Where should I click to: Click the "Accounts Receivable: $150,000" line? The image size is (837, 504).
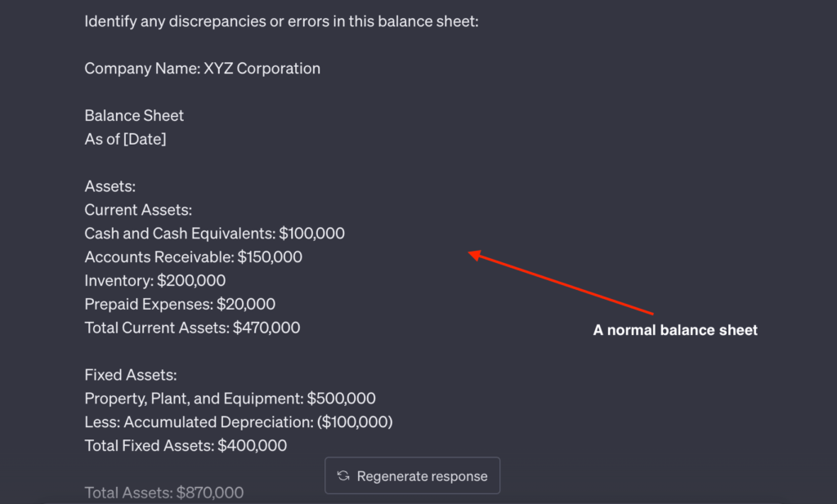[193, 256]
